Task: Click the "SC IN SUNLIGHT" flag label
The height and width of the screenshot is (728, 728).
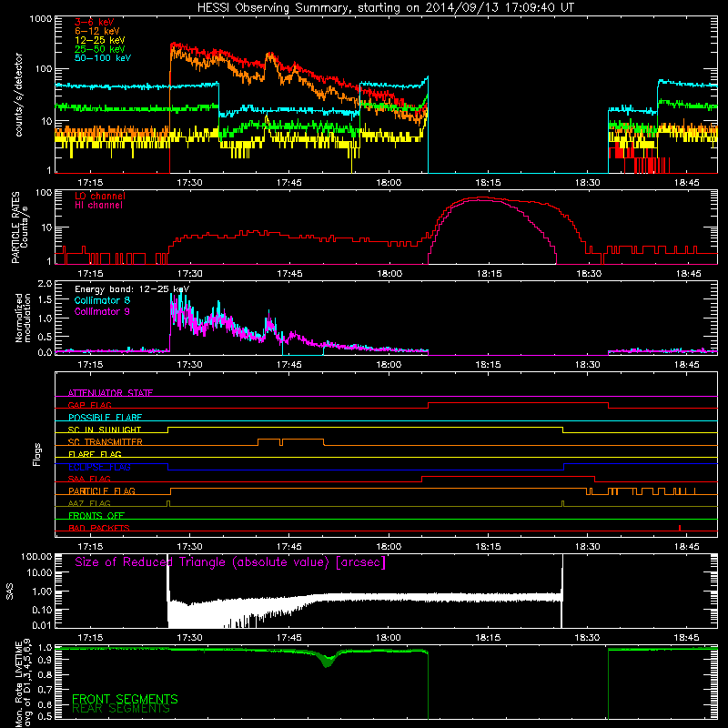Action: click(105, 430)
